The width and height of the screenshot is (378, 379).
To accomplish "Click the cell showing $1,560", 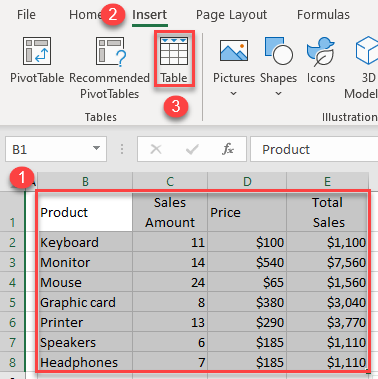I will 327,282.
